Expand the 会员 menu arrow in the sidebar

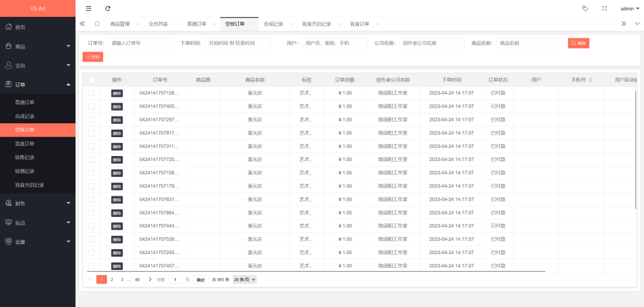(x=68, y=65)
